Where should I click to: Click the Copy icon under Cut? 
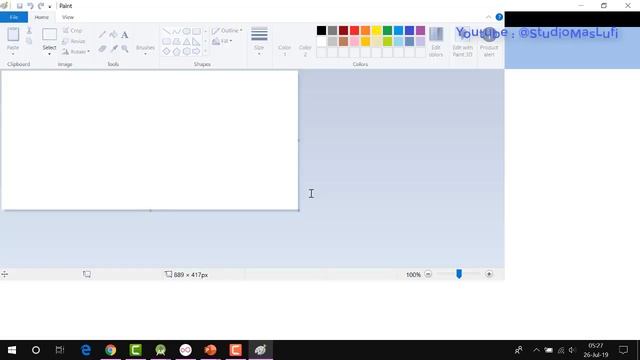point(29,41)
